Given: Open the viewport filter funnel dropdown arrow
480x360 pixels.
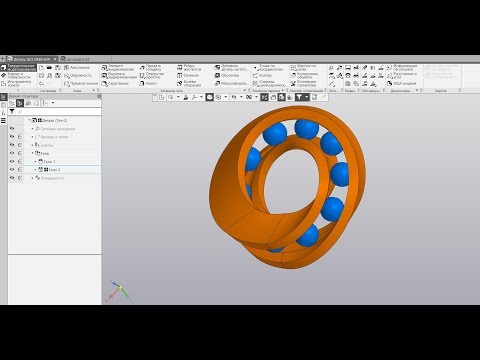Looking at the screenshot, I should (306, 97).
